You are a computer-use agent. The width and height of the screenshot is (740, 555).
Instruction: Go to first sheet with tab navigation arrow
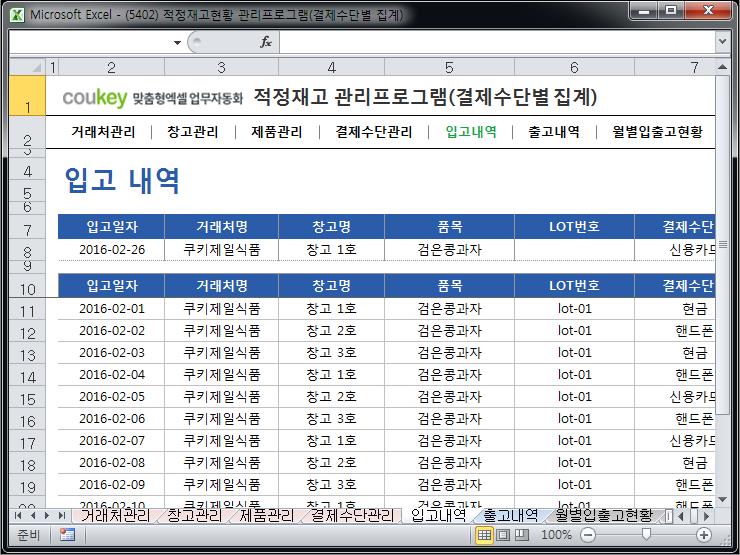[x=18, y=515]
